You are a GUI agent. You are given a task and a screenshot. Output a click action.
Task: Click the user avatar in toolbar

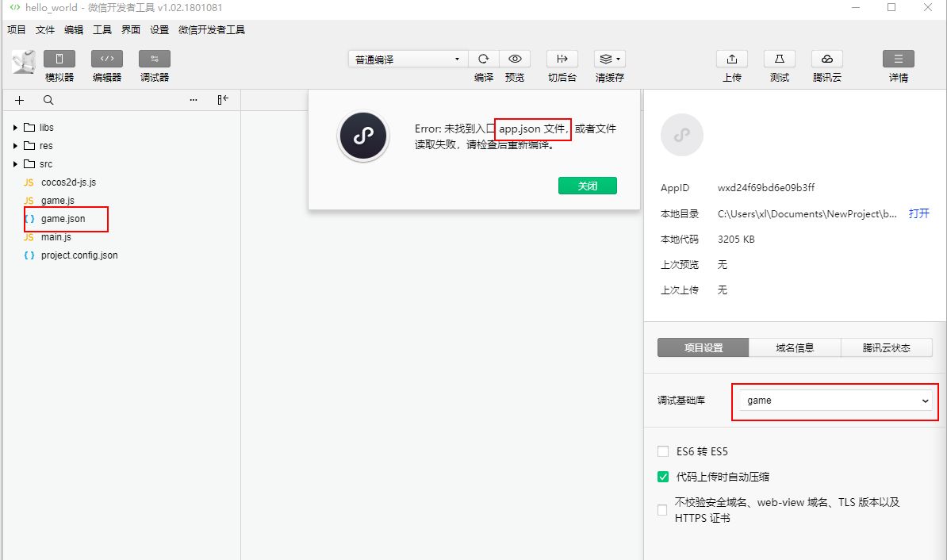24,62
